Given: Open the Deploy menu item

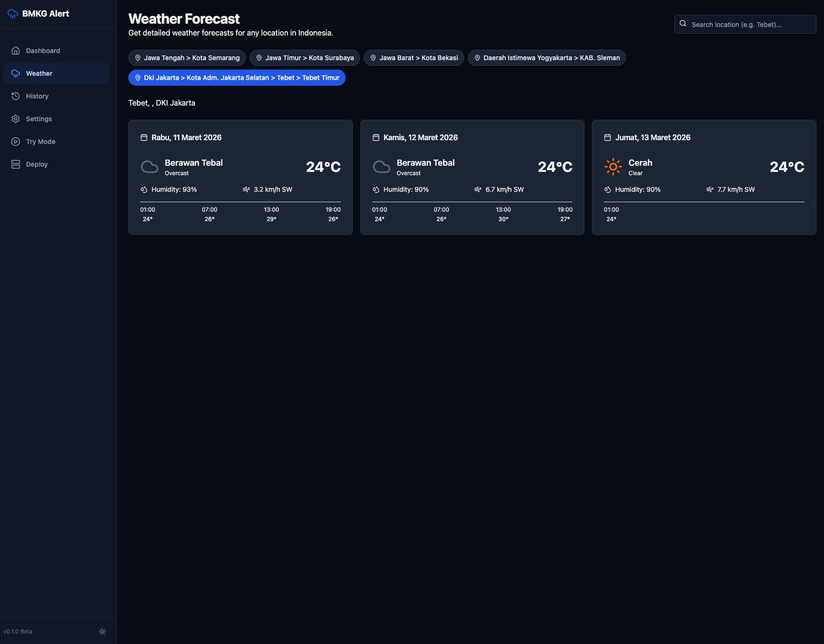Looking at the screenshot, I should pyautogui.click(x=56, y=164).
